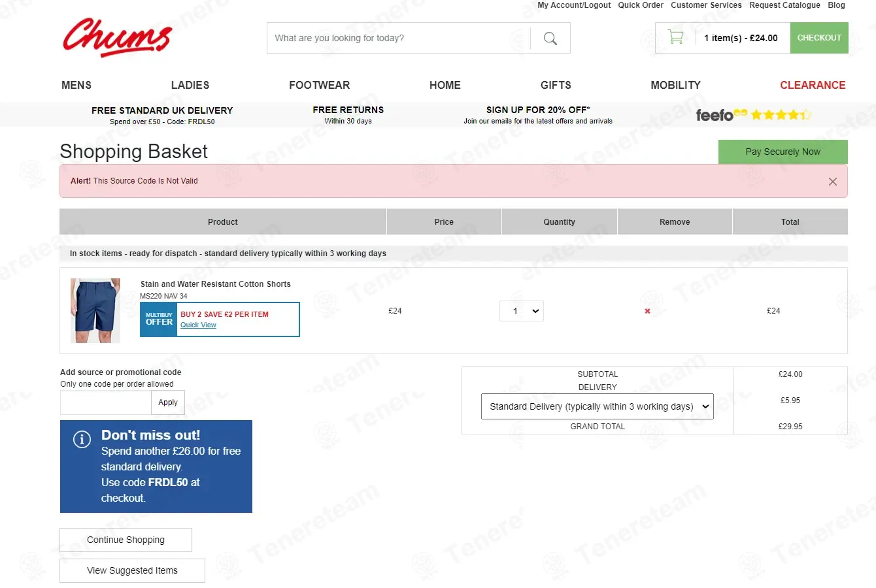876x588 pixels.
Task: Open the GIFTS menu
Action: tap(556, 85)
